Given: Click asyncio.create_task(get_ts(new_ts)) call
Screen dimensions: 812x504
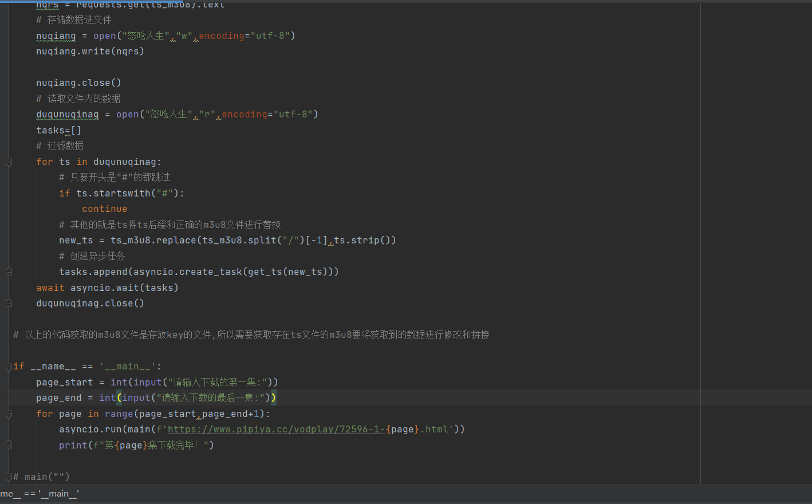Looking at the screenshot, I should (233, 272).
